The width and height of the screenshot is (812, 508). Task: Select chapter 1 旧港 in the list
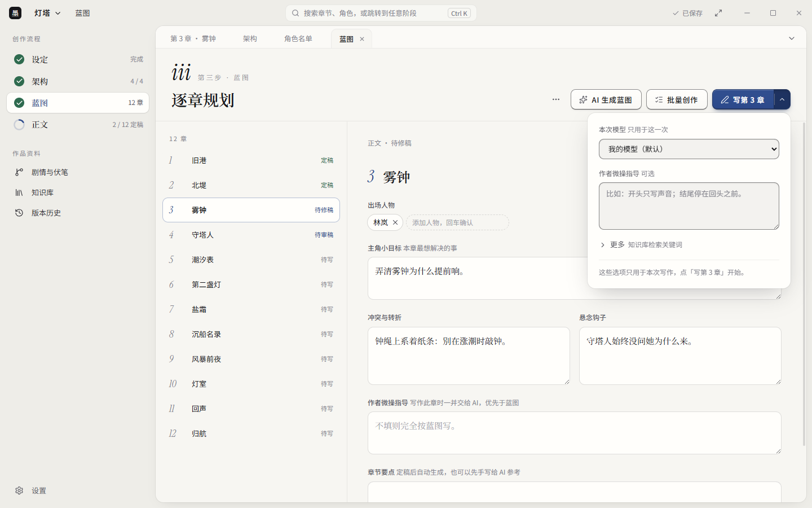251,160
